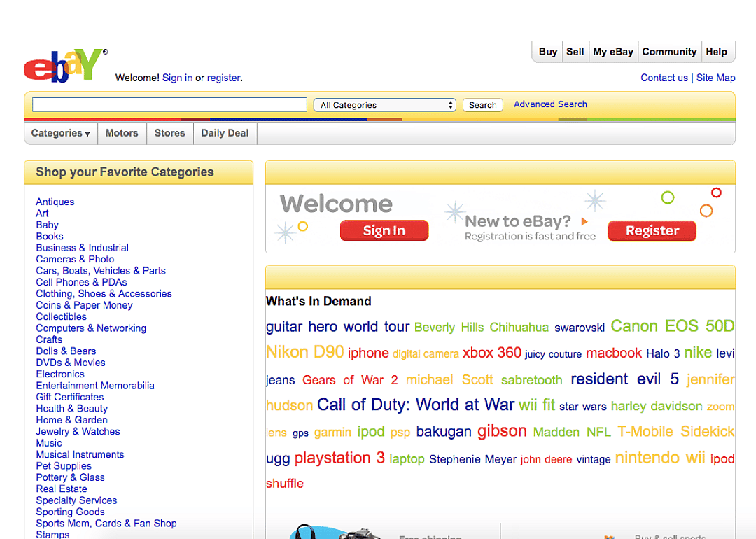Click the red Sign In button

[x=384, y=230]
